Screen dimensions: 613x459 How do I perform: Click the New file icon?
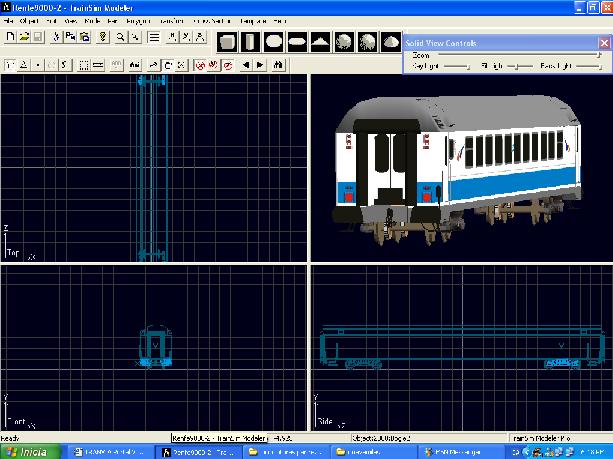tap(10, 37)
